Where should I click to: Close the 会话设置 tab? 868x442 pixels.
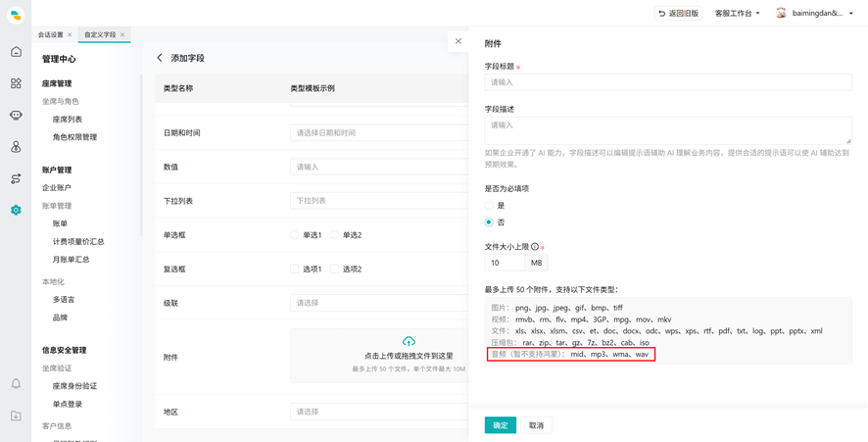pos(70,34)
